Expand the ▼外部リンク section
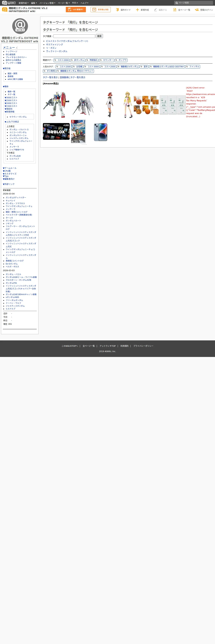The height and width of the screenshot is (644, 215). [x=9, y=184]
